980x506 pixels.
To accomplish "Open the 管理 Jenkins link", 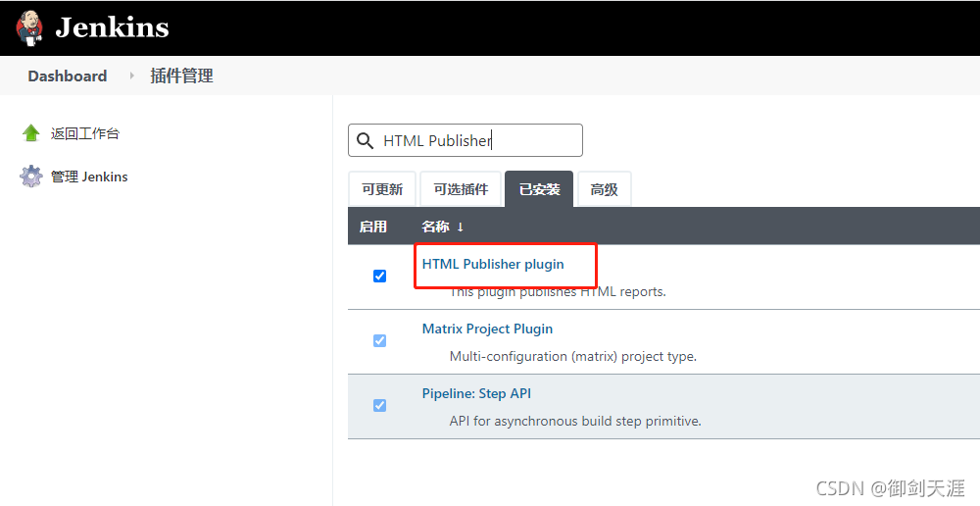I will pyautogui.click(x=89, y=177).
